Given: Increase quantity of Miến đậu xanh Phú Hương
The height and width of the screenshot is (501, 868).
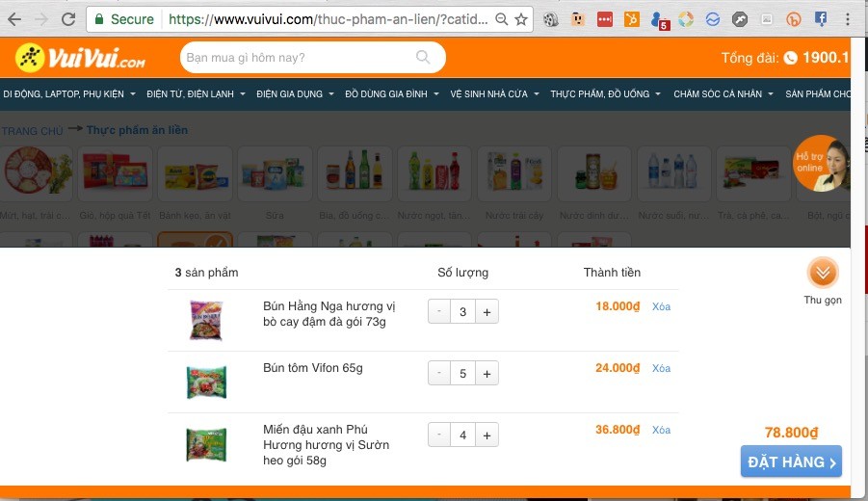Looking at the screenshot, I should coord(487,435).
